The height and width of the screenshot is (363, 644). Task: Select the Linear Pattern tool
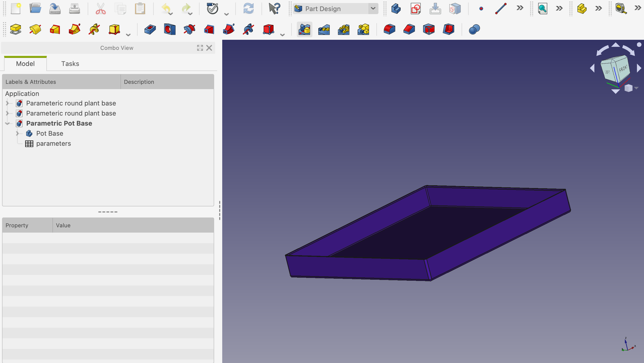point(324,29)
